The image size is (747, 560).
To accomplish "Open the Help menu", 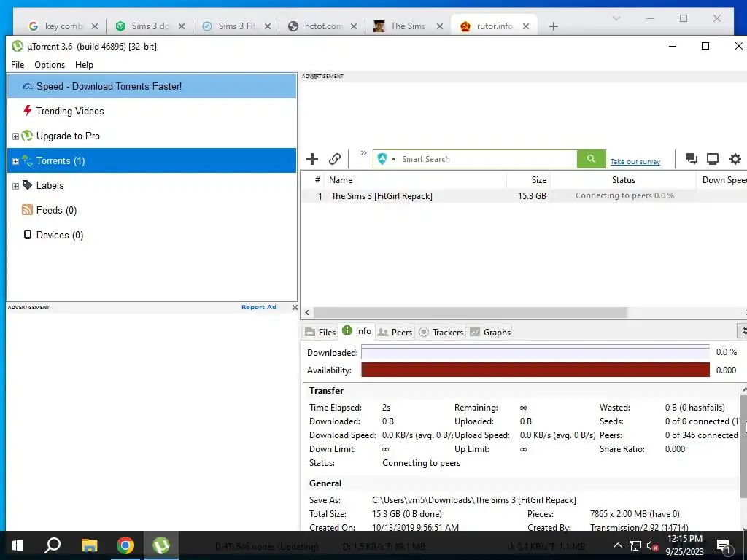I will pyautogui.click(x=85, y=65).
